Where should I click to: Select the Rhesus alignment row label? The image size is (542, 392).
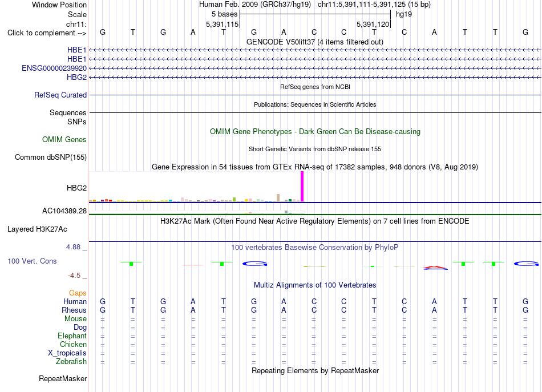click(x=74, y=310)
